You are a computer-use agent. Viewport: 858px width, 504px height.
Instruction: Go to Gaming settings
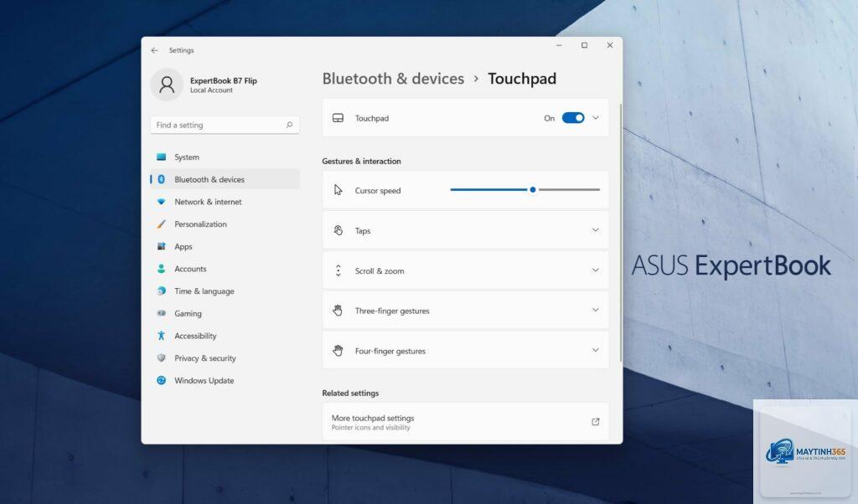225,313
